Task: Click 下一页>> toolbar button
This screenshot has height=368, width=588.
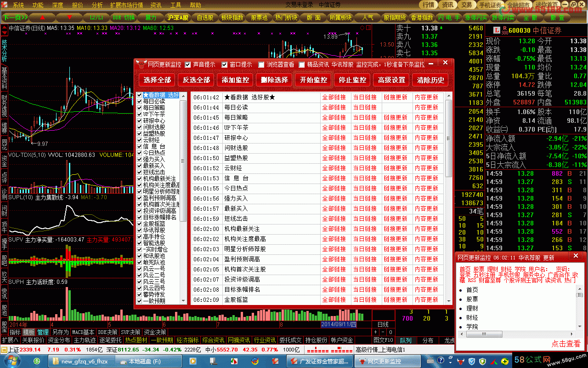Action: pyautogui.click(x=15, y=17)
